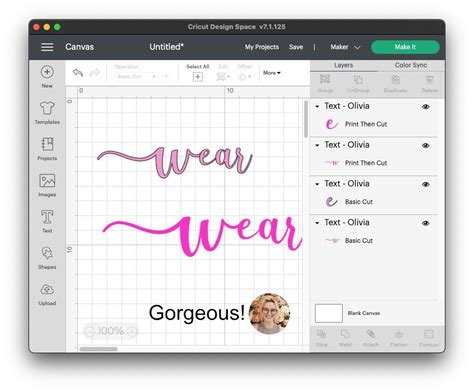Image resolution: width=474 pixels, height=391 pixels.
Task: Switch to the Color Sync tab
Action: point(411,65)
